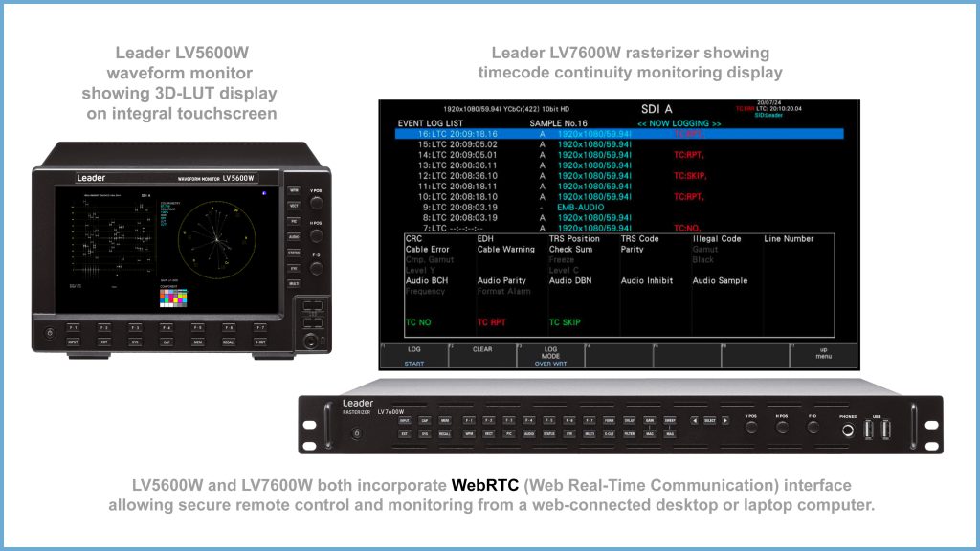Click the SELECT button on LV7600W rasterizer
This screenshot has height=551, width=980.
(710, 421)
